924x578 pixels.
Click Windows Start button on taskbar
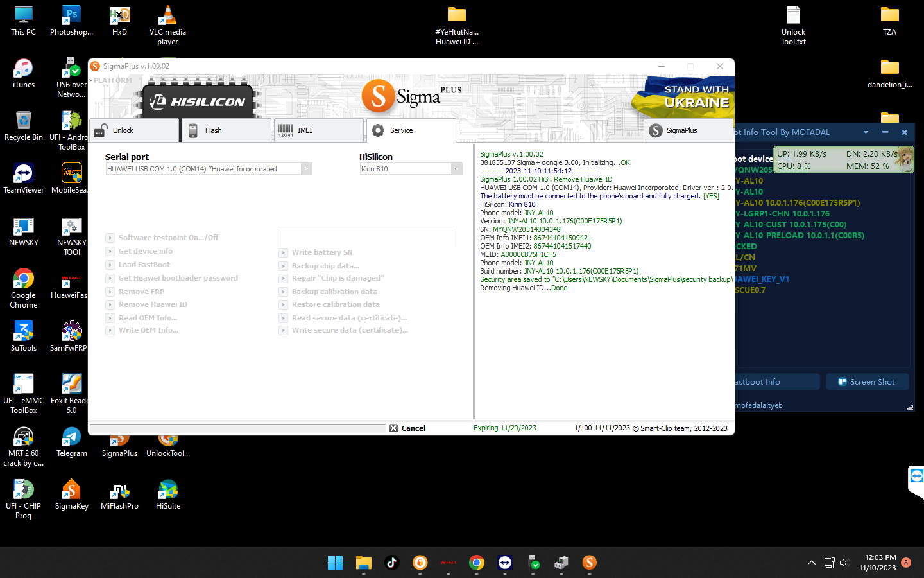[335, 563]
